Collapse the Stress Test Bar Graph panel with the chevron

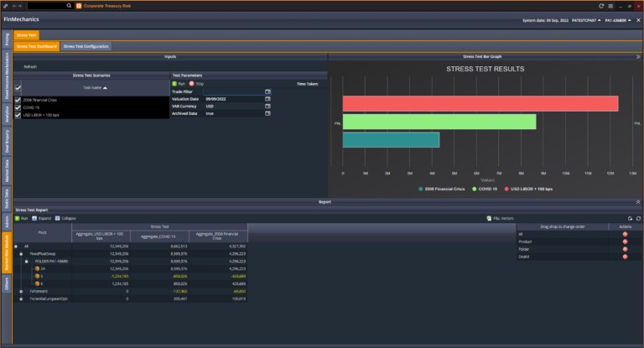(x=638, y=57)
